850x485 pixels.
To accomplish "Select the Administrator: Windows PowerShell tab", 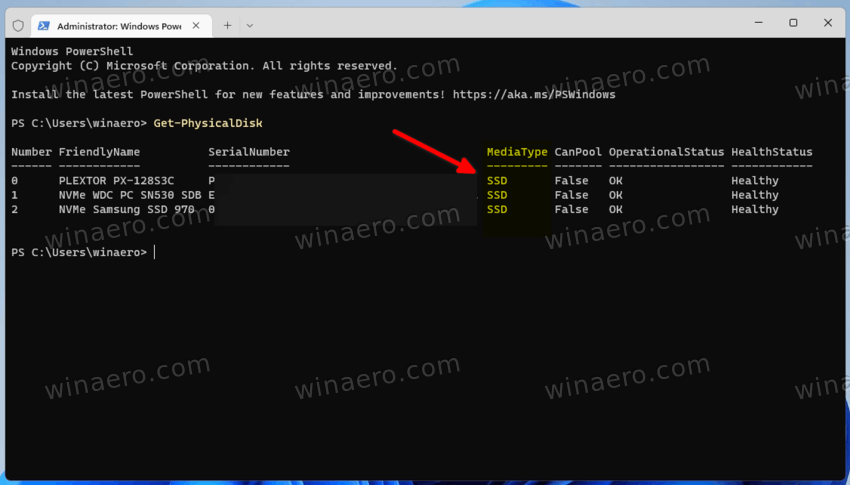I will coord(121,25).
